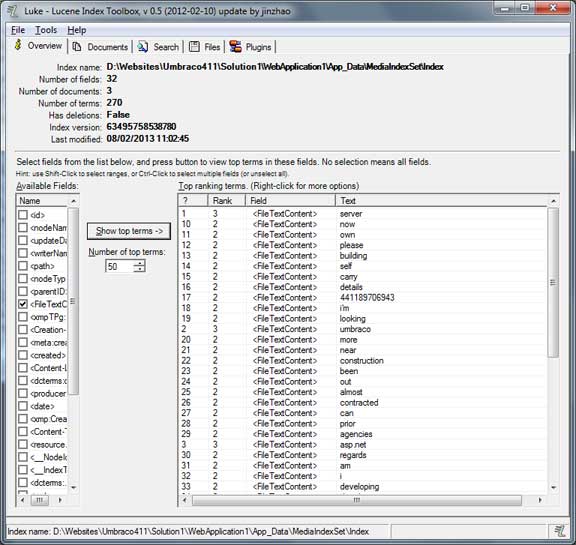Enable the <path> field checkbox

[x=23, y=266]
